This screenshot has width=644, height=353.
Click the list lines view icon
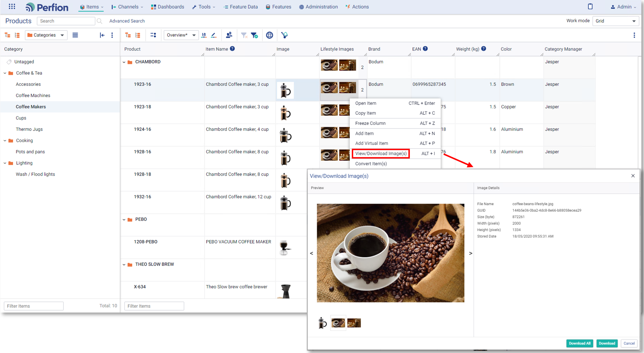click(x=75, y=35)
